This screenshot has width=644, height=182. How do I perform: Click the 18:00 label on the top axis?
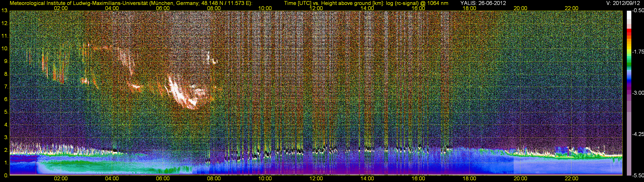[469, 8]
